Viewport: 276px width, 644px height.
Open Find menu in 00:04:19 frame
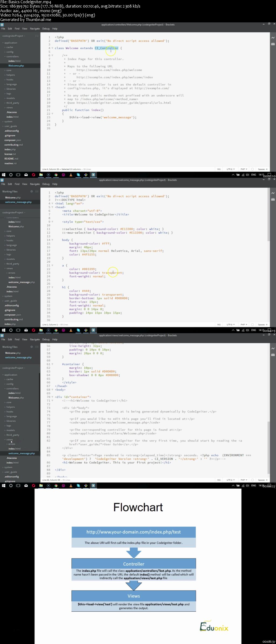point(17,184)
